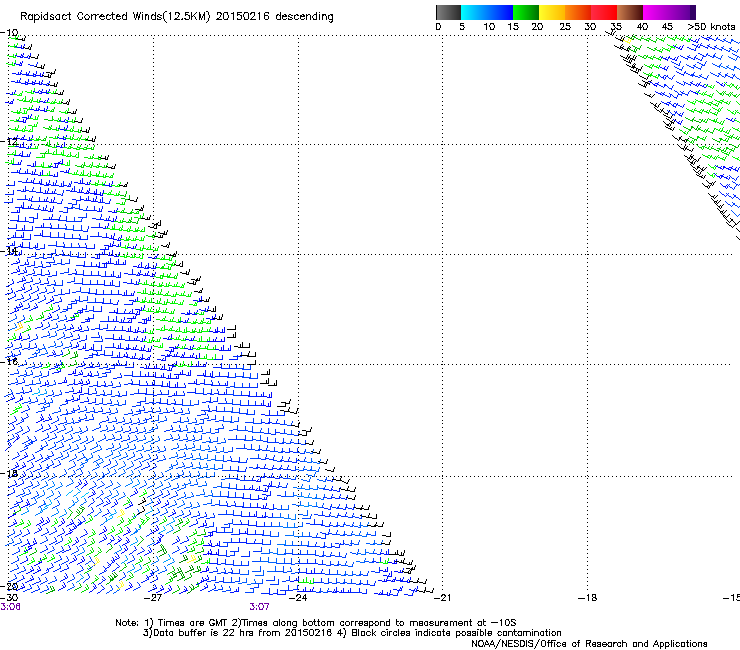Click the '>50 knots' legend label
This screenshot has width=740, height=650.
click(x=711, y=27)
